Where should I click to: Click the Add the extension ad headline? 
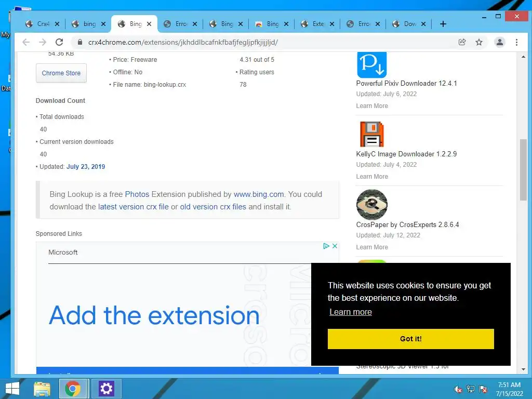tap(154, 315)
